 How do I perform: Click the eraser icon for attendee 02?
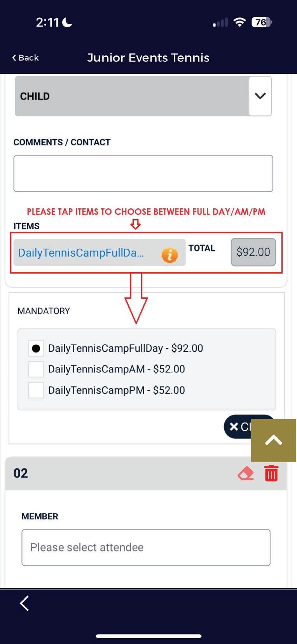click(246, 473)
